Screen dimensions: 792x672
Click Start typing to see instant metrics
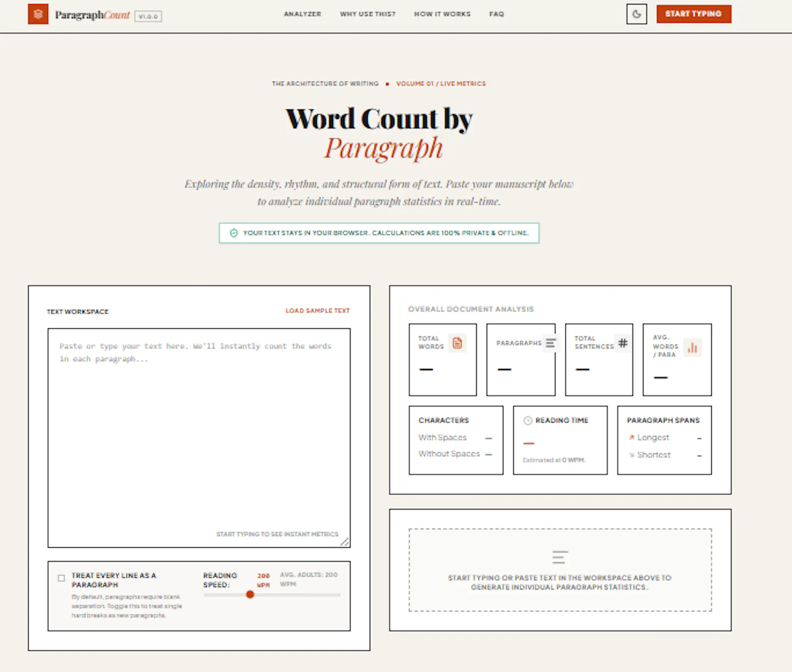[277, 534]
